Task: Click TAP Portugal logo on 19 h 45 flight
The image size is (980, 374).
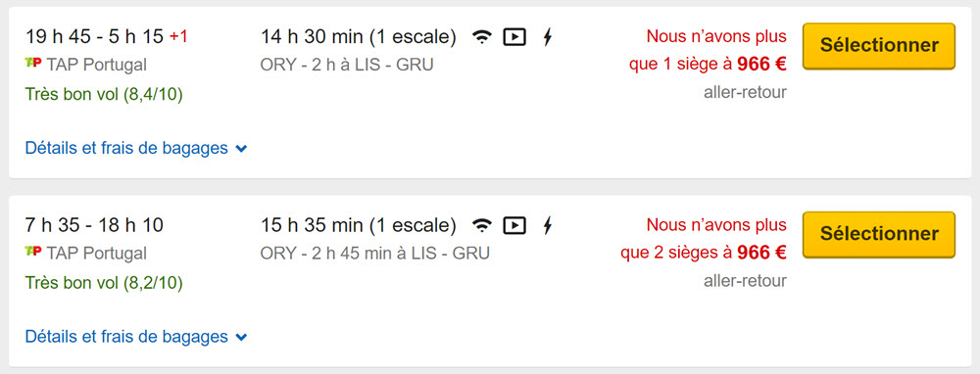Action: click(x=33, y=64)
